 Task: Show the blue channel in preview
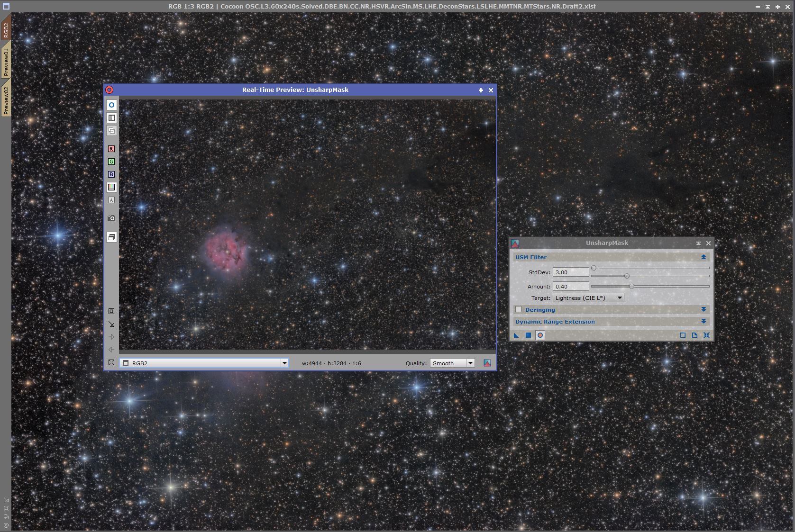pyautogui.click(x=111, y=174)
